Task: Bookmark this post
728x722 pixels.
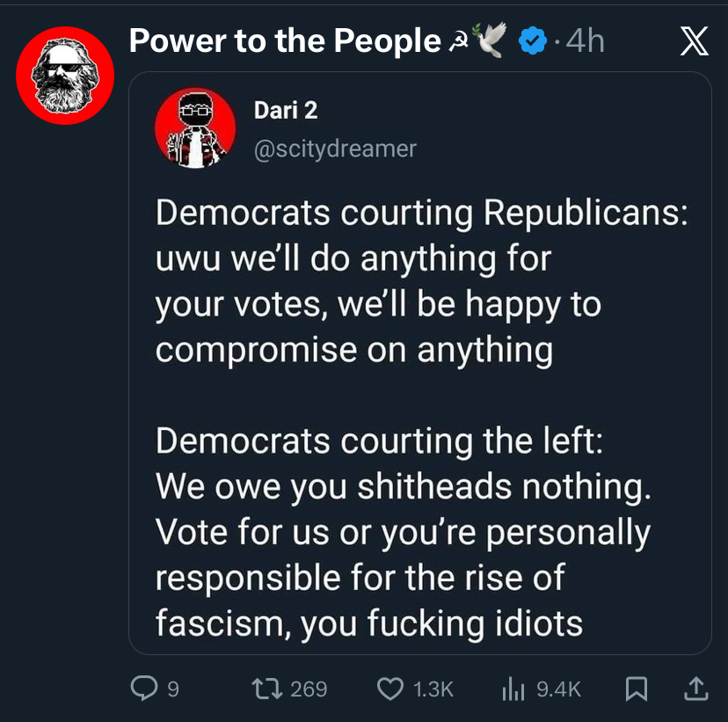Action: (x=636, y=689)
